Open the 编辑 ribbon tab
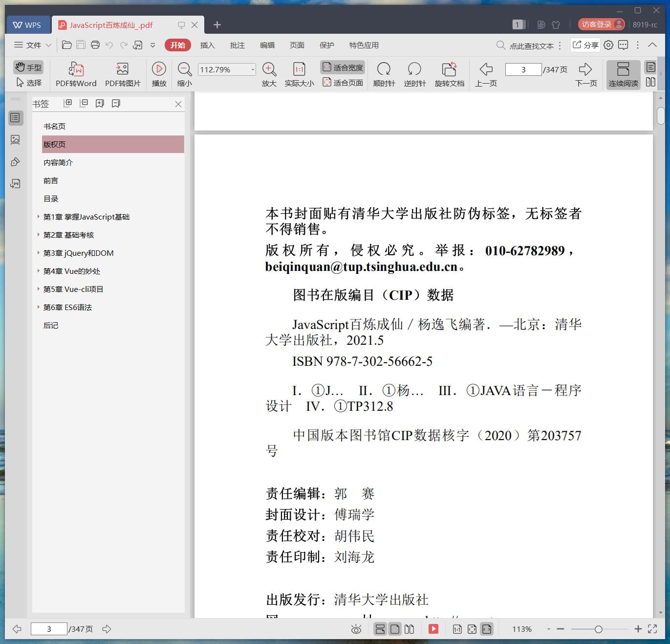 click(x=267, y=45)
